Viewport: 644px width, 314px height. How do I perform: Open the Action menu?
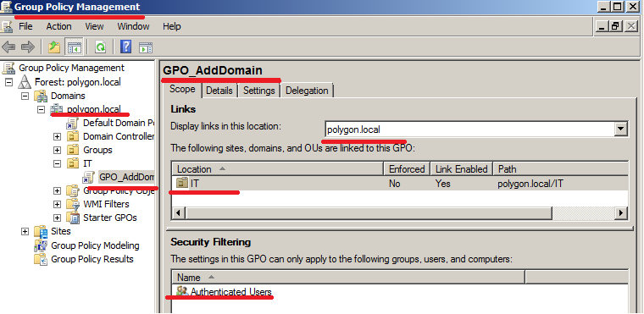tap(58, 26)
